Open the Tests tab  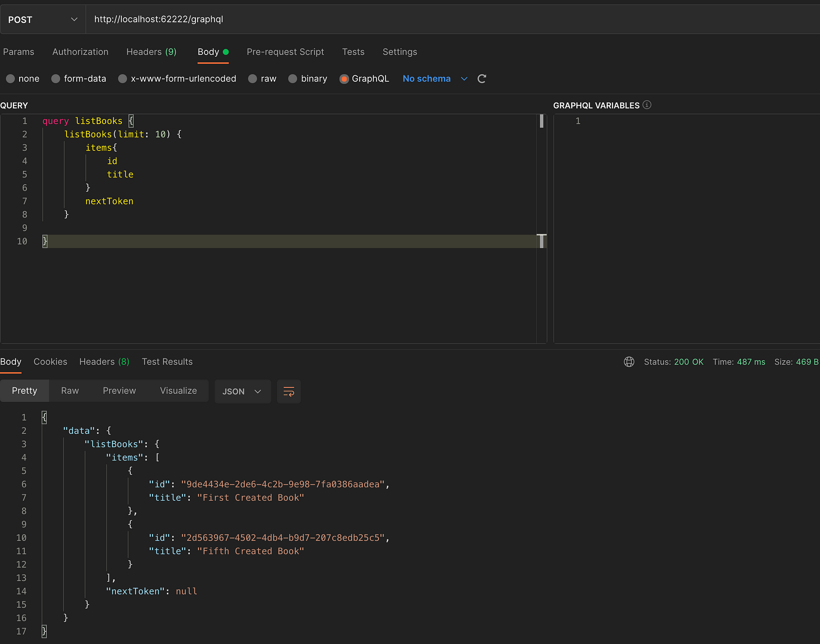click(x=353, y=52)
